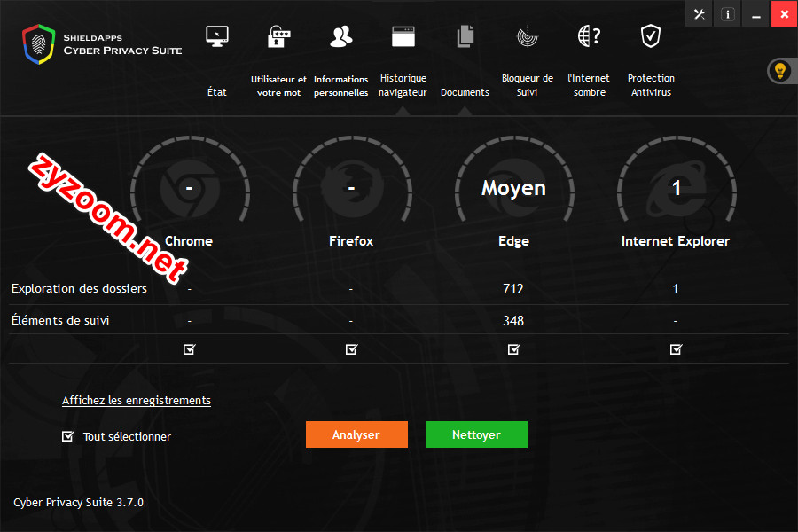Click the yellow light bulb tip icon

point(780,71)
